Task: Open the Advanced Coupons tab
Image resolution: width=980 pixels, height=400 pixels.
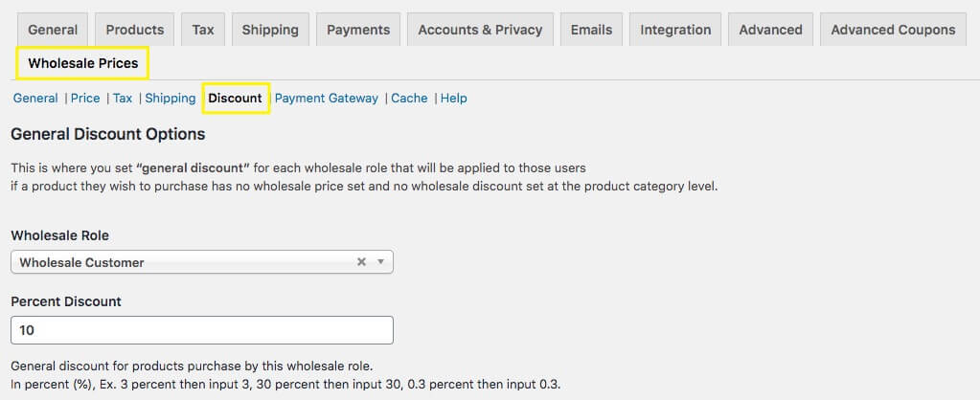Action: pyautogui.click(x=893, y=30)
